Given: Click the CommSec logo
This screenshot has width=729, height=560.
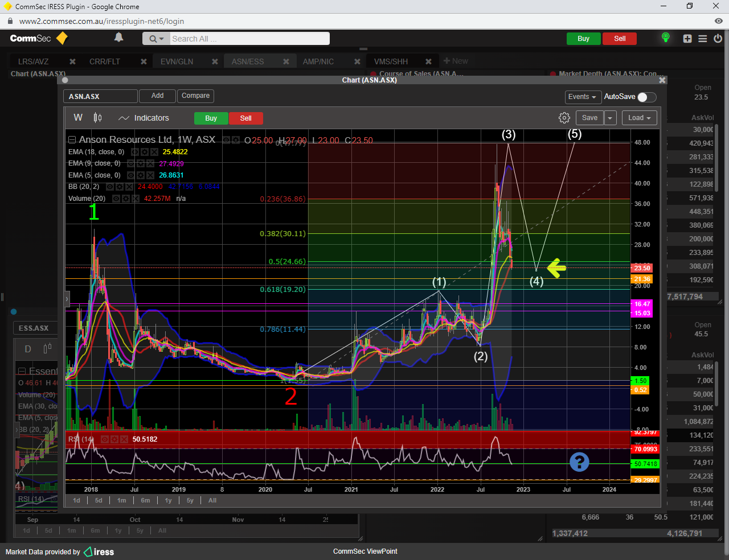Looking at the screenshot, I should pyautogui.click(x=39, y=38).
